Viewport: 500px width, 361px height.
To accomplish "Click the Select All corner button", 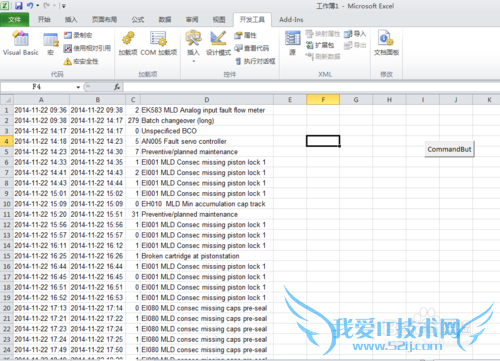I will [x=7, y=100].
